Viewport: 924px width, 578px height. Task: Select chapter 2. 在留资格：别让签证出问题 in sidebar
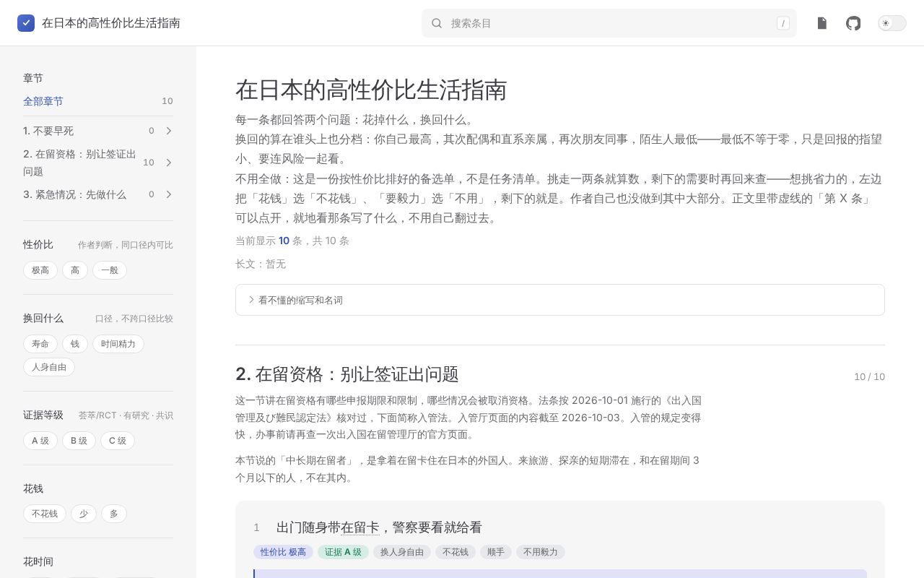79,163
